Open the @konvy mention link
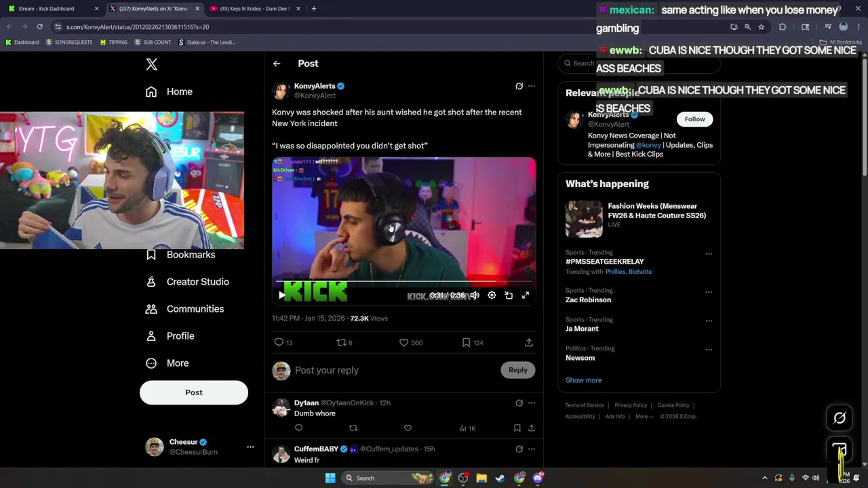The image size is (868, 488). pos(648,145)
